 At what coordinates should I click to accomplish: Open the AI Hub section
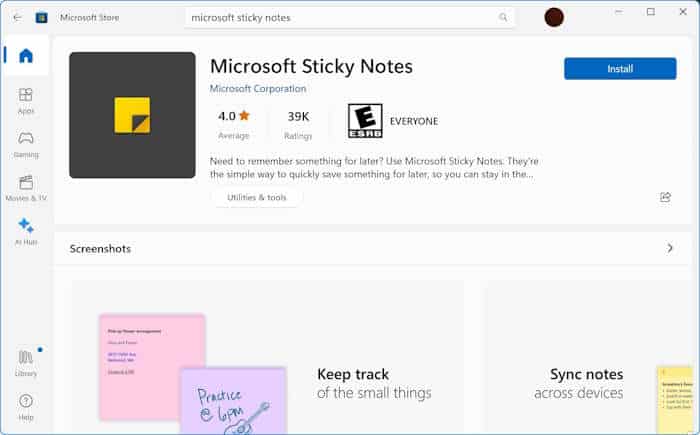26,232
